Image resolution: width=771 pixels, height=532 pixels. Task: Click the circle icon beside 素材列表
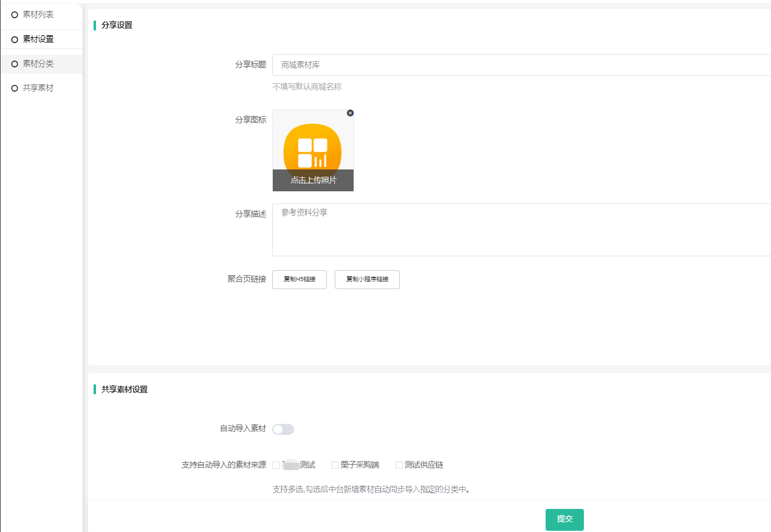(x=15, y=15)
